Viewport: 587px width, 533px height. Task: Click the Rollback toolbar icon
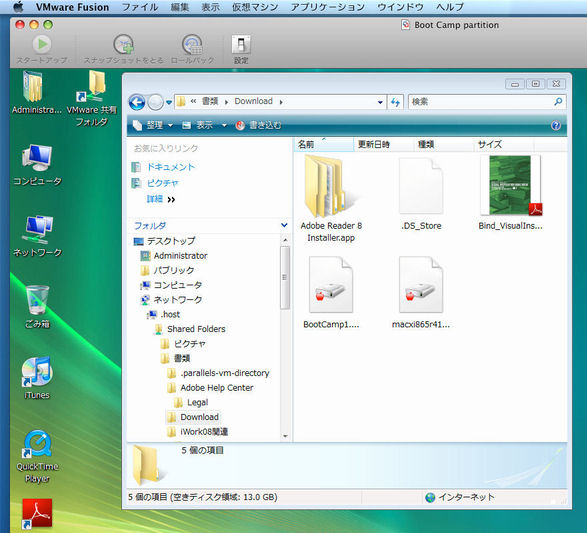click(192, 45)
